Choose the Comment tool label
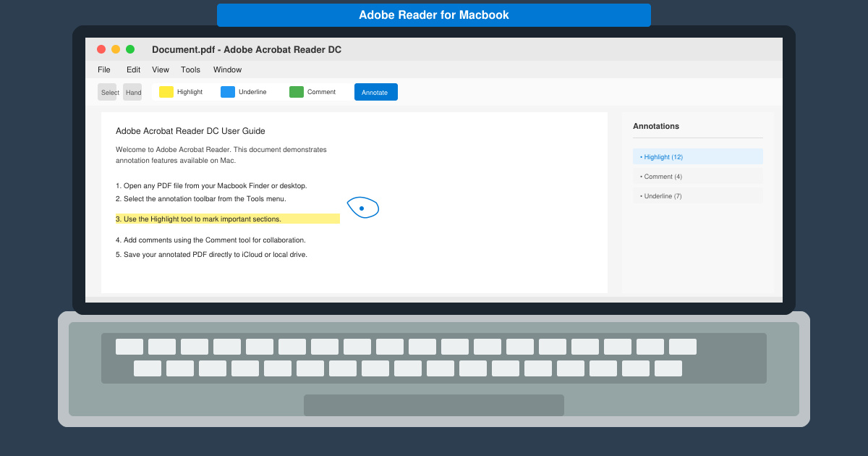 (321, 92)
